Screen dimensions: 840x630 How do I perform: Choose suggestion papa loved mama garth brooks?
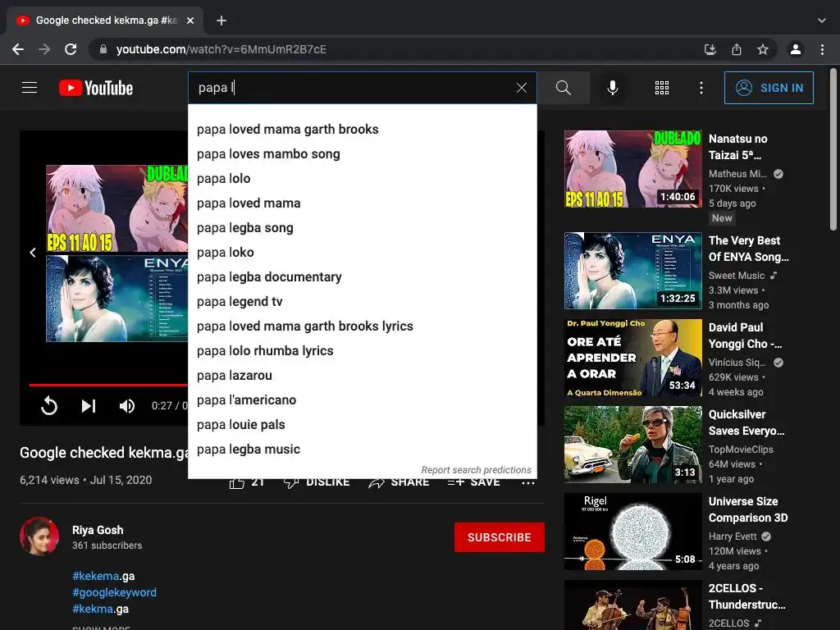362,129
